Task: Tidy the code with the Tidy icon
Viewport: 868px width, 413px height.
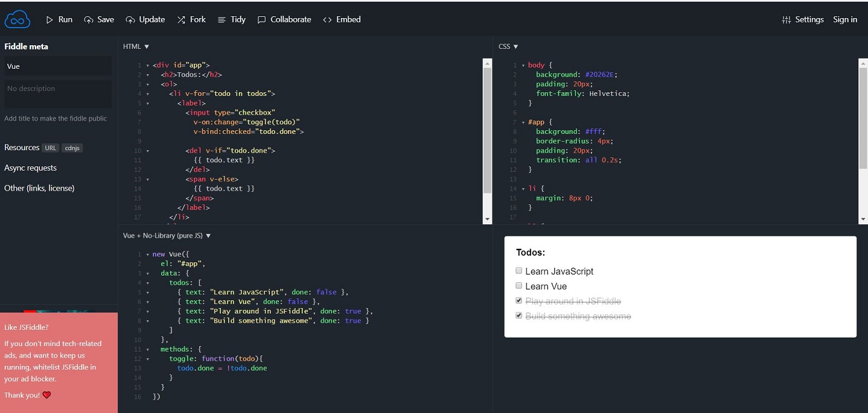Action: pos(222,20)
